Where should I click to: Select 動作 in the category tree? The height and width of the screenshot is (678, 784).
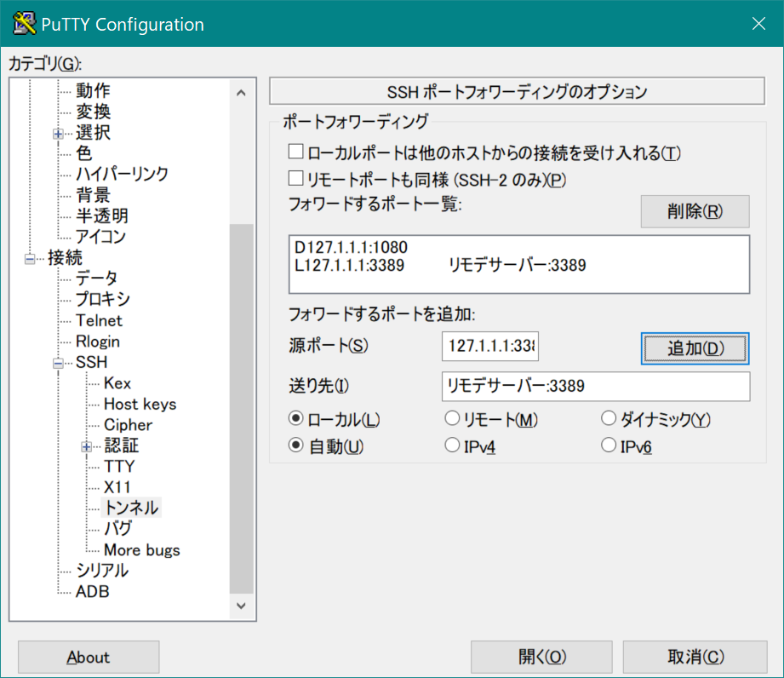(93, 90)
